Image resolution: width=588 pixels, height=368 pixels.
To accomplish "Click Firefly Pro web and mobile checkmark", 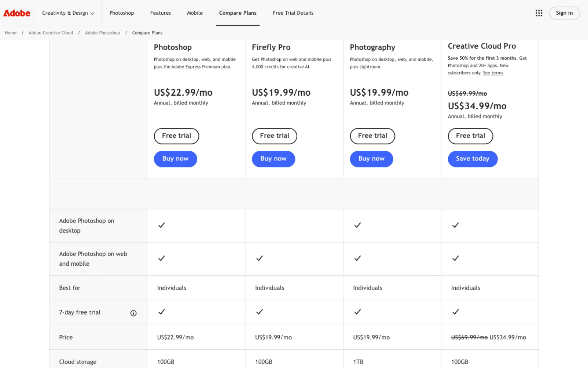I will (259, 258).
